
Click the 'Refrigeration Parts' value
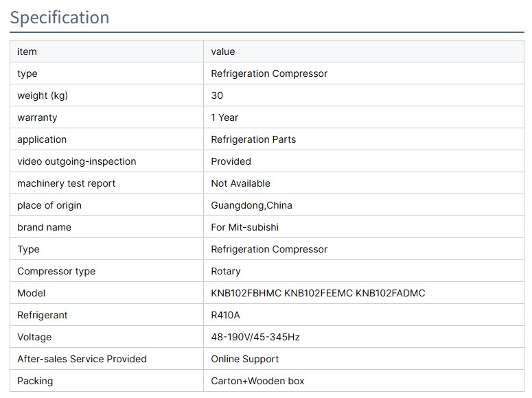coord(253,139)
